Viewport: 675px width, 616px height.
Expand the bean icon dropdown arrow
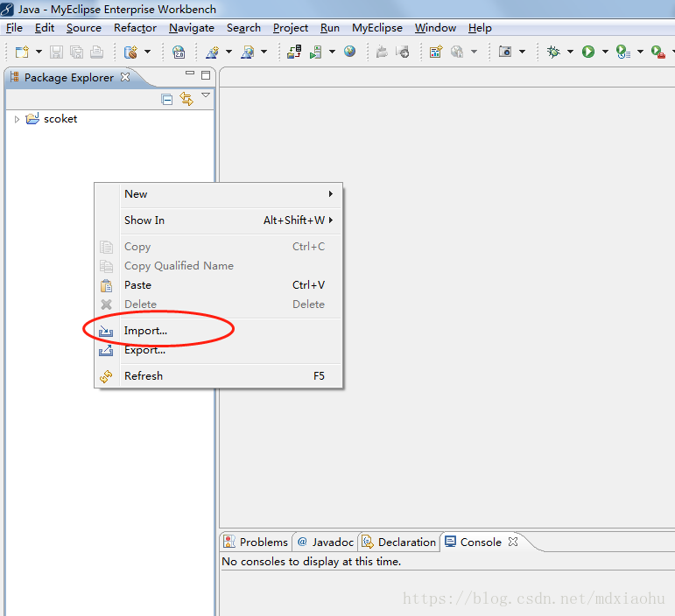click(147, 52)
